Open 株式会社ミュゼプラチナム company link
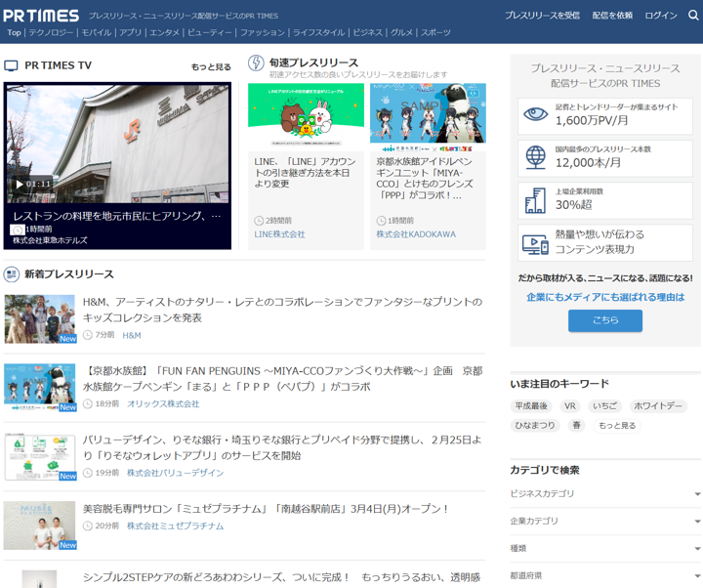This screenshot has width=703, height=588. 176,525
